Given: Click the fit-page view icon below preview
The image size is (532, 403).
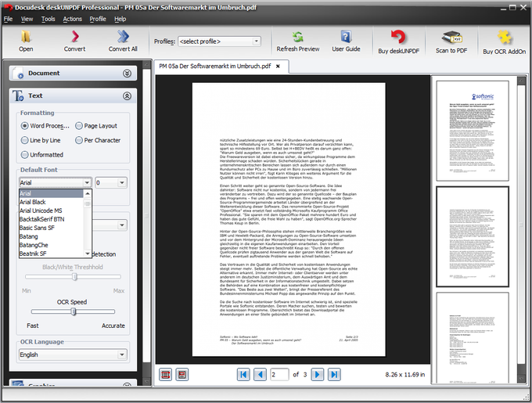Looking at the screenshot, I should [182, 375].
